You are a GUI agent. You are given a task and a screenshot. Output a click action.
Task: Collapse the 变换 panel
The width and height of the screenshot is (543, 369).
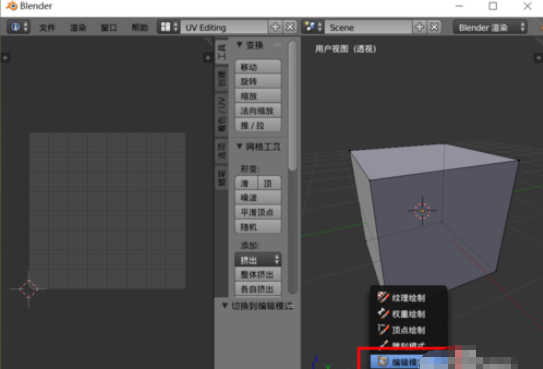(239, 45)
